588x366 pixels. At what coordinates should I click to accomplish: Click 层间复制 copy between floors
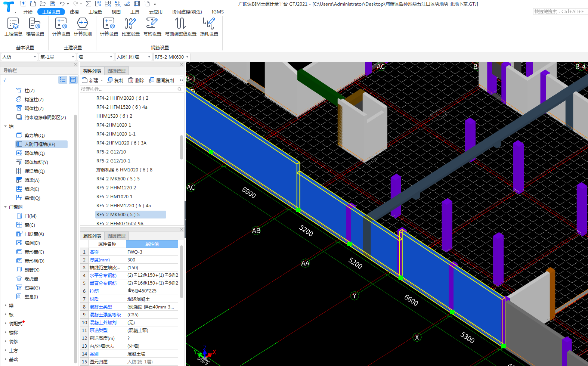pyautogui.click(x=161, y=80)
